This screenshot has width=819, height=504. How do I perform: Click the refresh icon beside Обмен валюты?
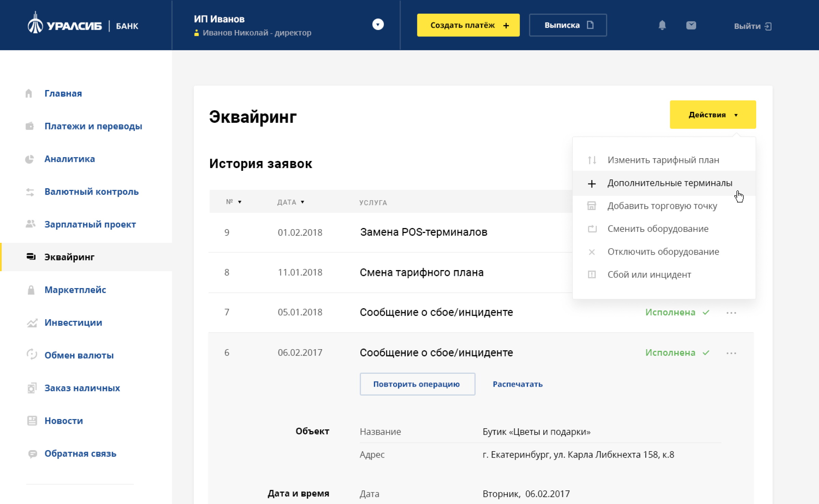(31, 355)
